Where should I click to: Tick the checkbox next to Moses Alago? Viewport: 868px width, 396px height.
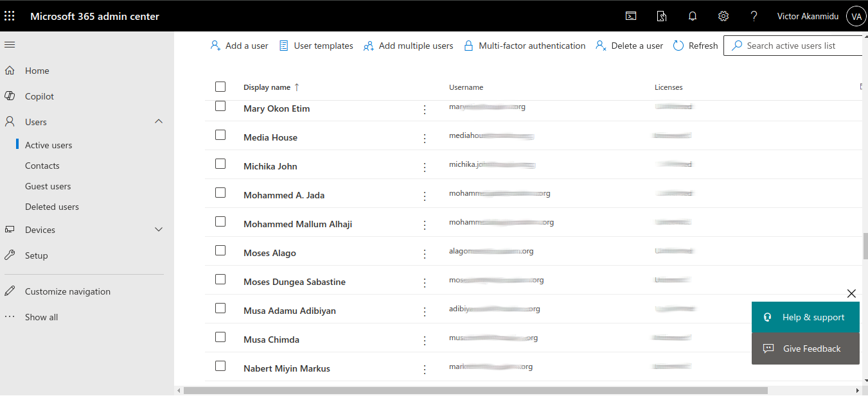(220, 250)
